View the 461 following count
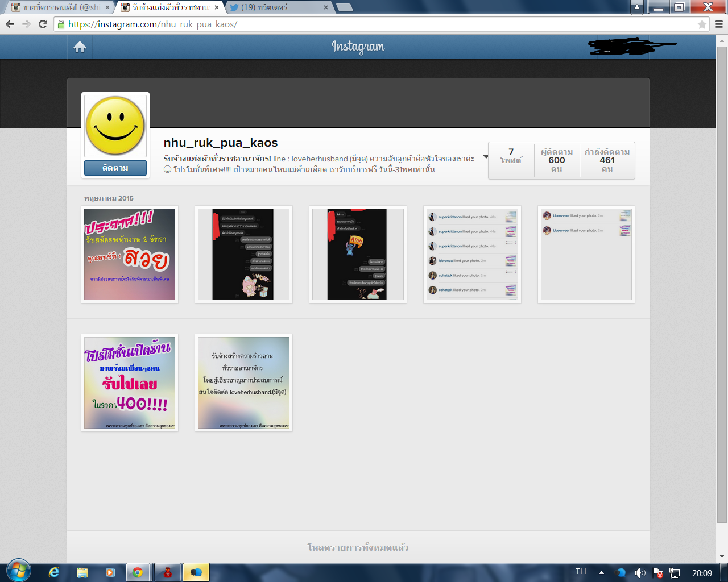This screenshot has width=728, height=582. [x=607, y=160]
